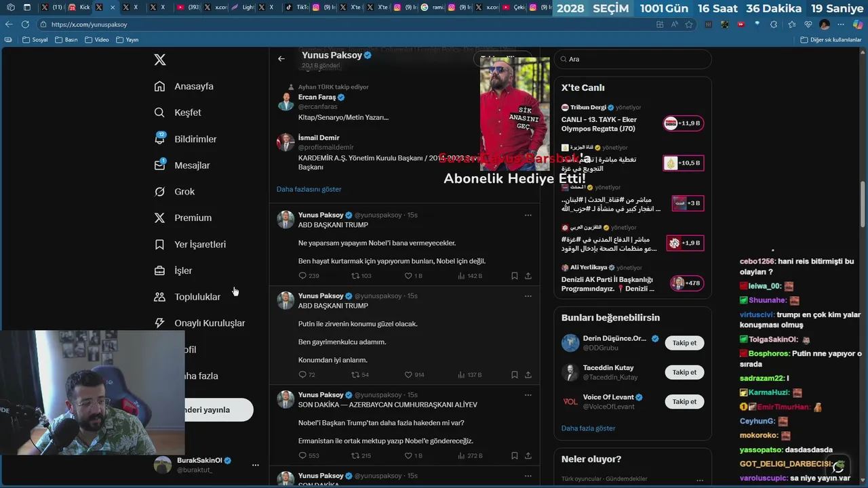Open Ercan Faraş profile

coord(317,97)
